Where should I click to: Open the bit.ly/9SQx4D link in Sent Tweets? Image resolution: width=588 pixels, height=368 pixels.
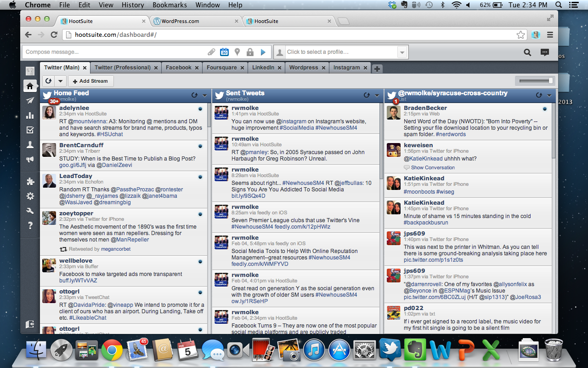pyautogui.click(x=249, y=196)
